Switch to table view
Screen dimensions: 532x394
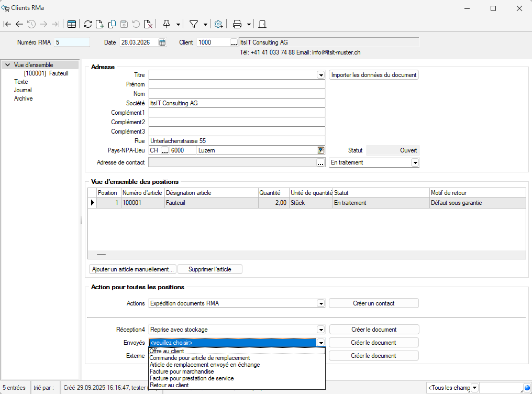click(72, 24)
